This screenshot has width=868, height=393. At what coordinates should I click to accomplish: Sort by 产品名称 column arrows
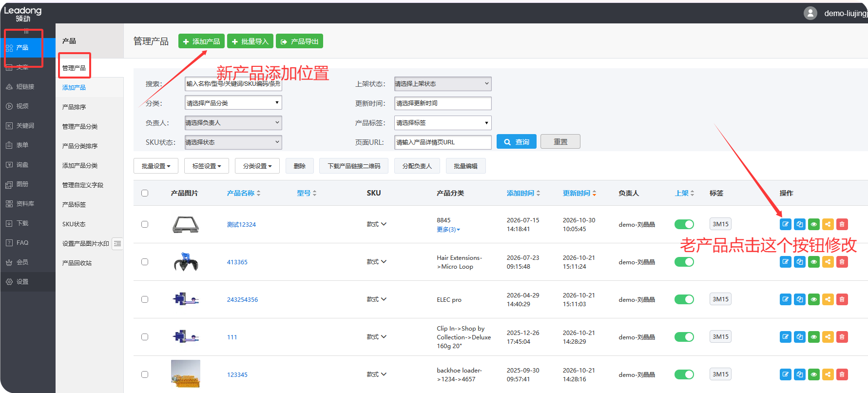pyautogui.click(x=258, y=194)
